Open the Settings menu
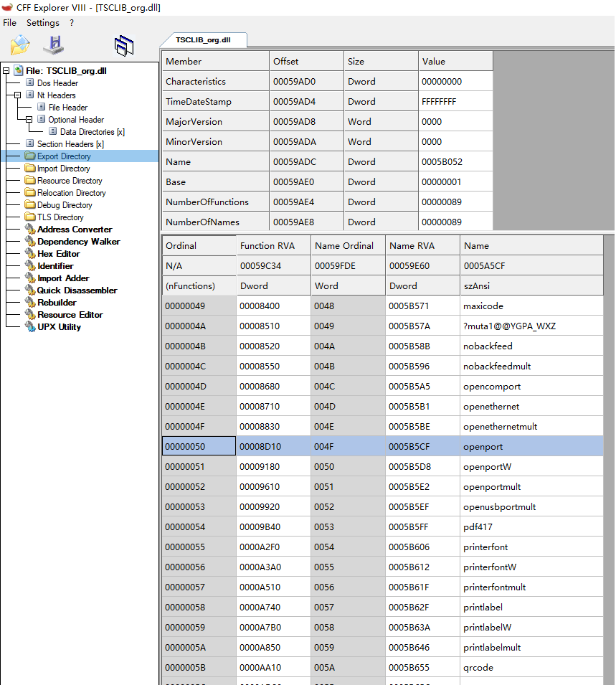This screenshot has width=616, height=685. 42,22
